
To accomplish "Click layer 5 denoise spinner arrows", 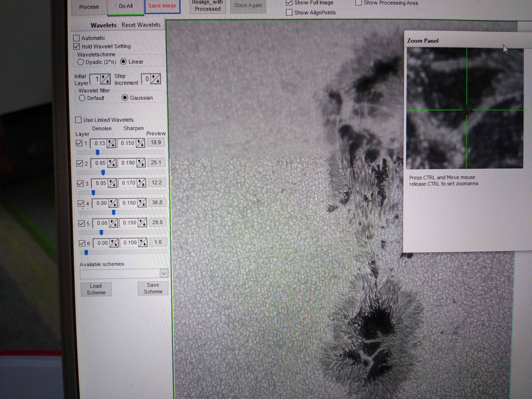I will [x=113, y=223].
